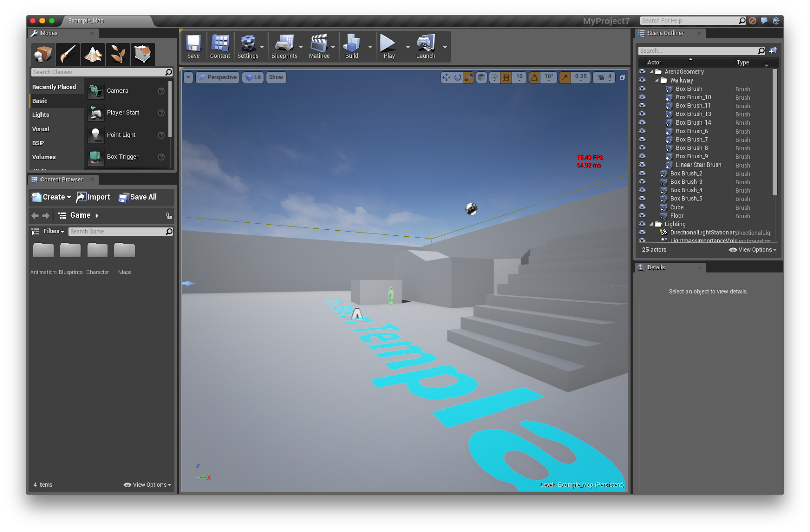810x532 pixels.
Task: Open the Blueprints folder thumbnail
Action: click(x=70, y=250)
